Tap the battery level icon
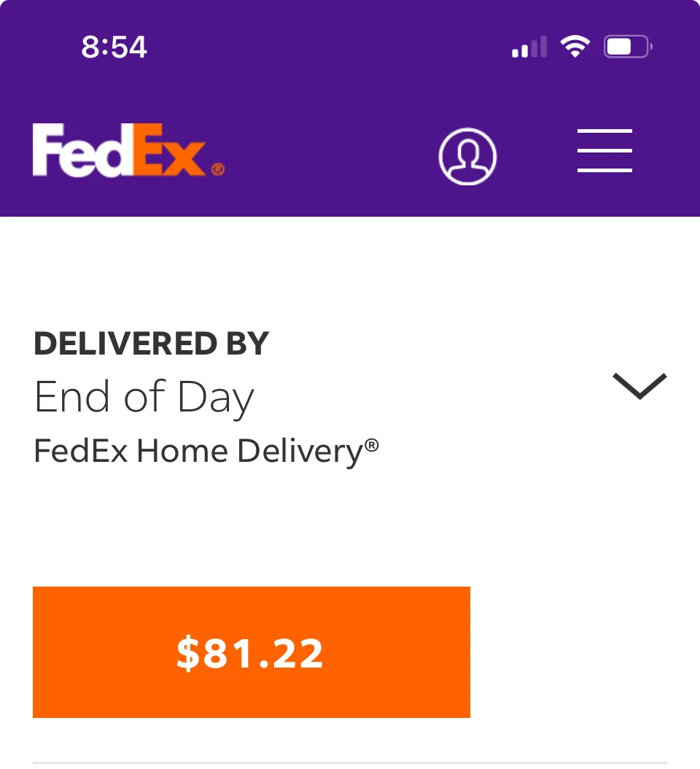Screen dimensions: 700x769 (627, 48)
